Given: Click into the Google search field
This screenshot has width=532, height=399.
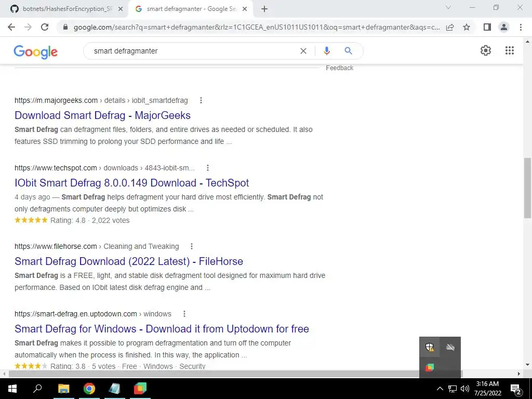Looking at the screenshot, I should coord(193,51).
